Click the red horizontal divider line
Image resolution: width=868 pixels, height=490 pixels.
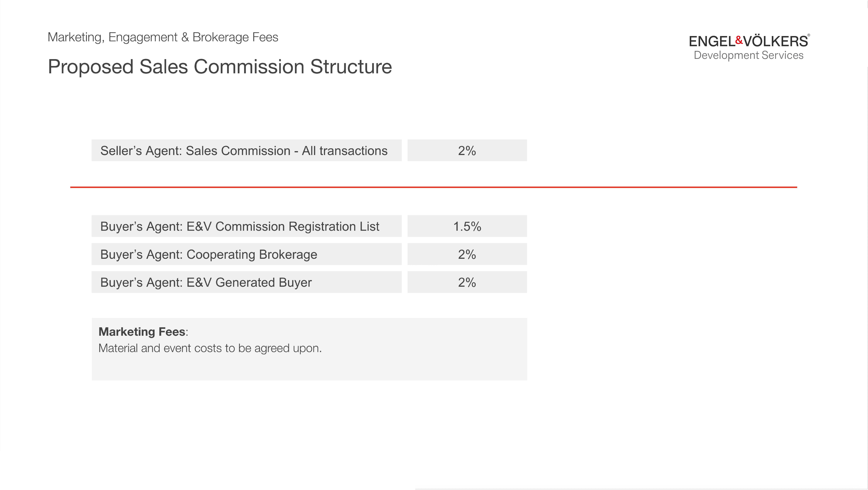pyautogui.click(x=433, y=187)
